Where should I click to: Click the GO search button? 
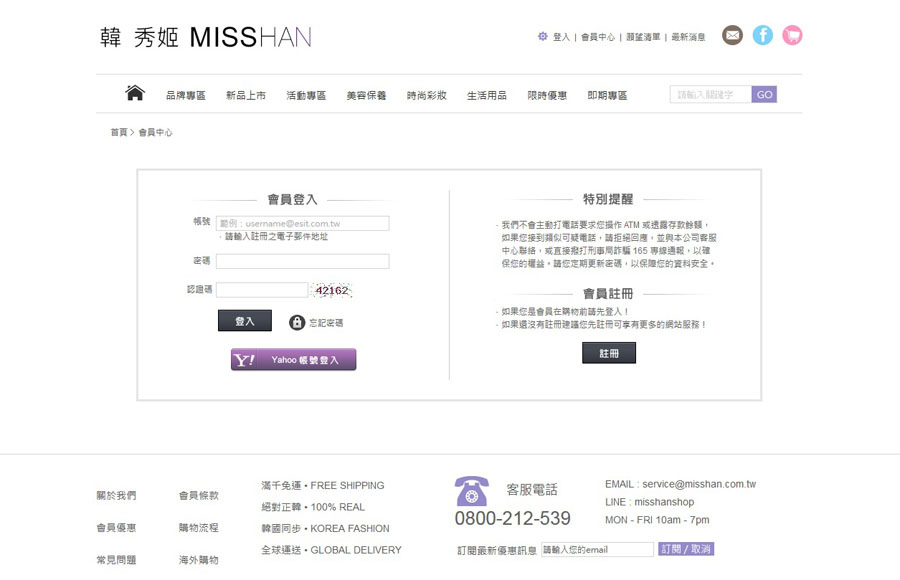pos(764,95)
